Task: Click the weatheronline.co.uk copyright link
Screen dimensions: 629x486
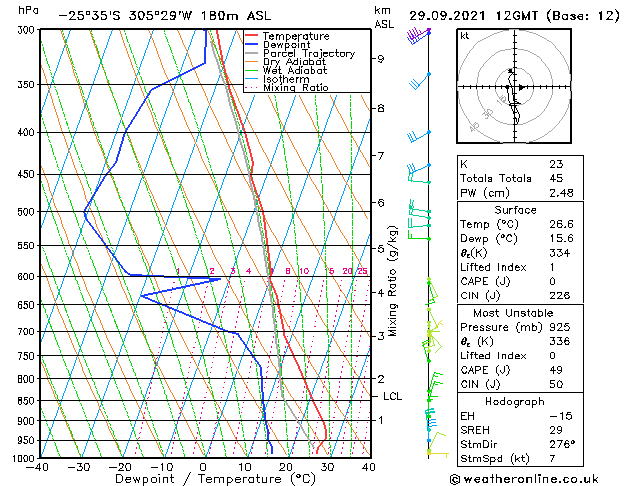Action: coord(524,479)
